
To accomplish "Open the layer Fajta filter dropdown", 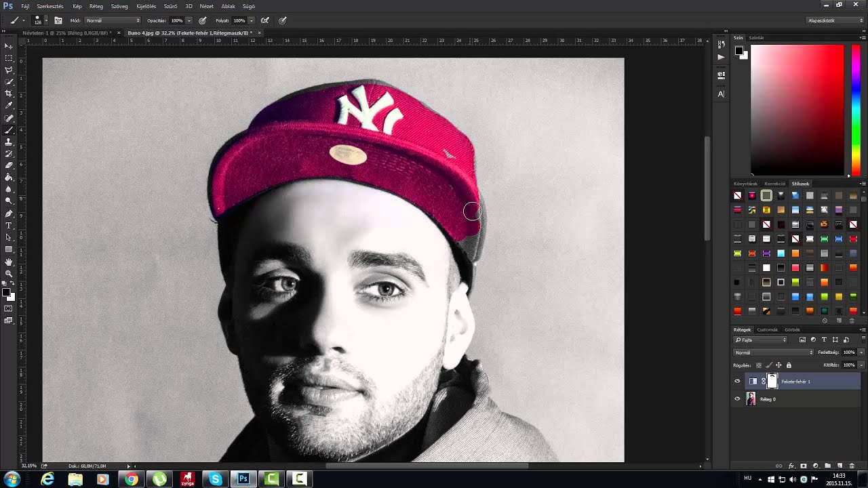I will point(760,340).
